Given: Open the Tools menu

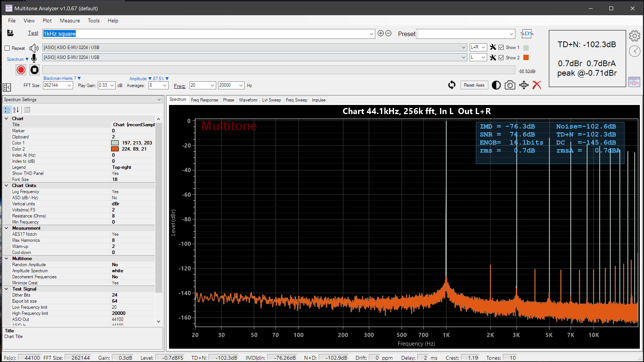Looking at the screenshot, I should (x=94, y=21).
